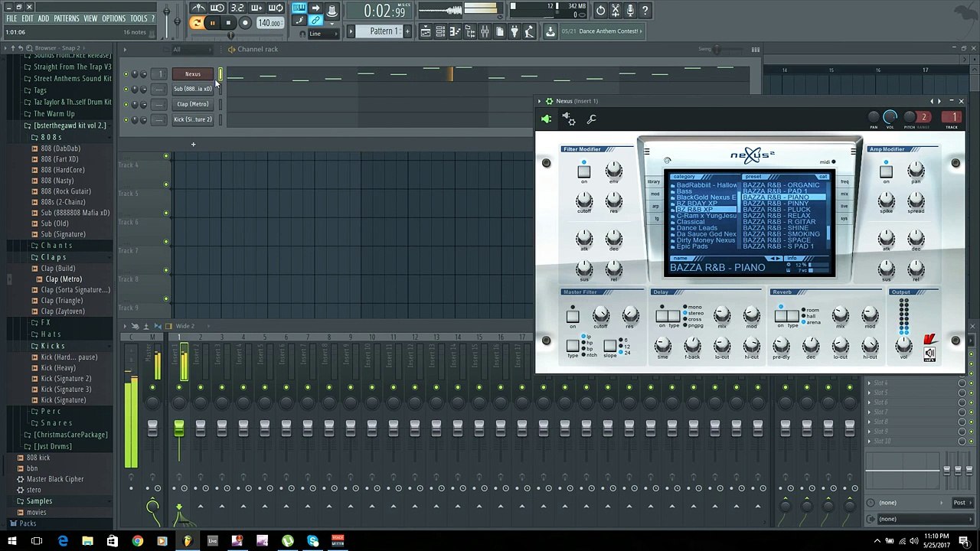This screenshot has width=980, height=551.
Task: Open the Nexus plugin options arrow menu
Action: tap(540, 101)
